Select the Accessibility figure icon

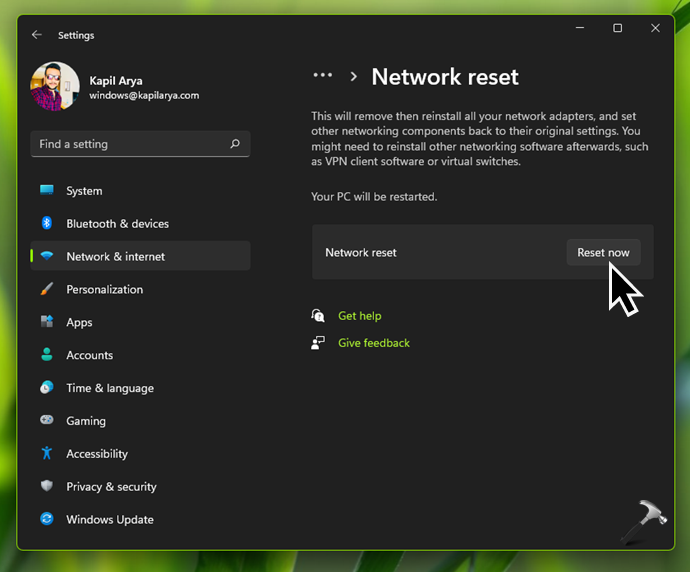click(47, 454)
